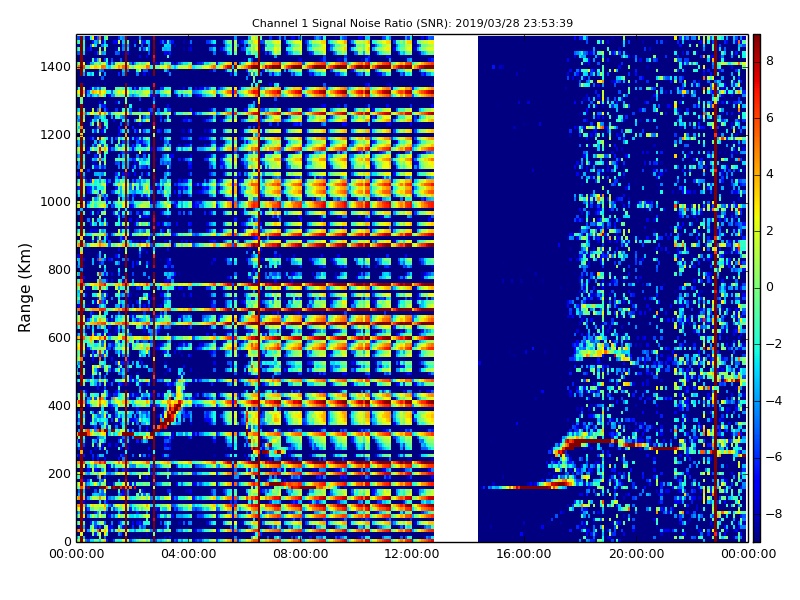Select the colorbar label −6
Image resolution: width=800 pixels, height=600 pixels.
[774, 457]
